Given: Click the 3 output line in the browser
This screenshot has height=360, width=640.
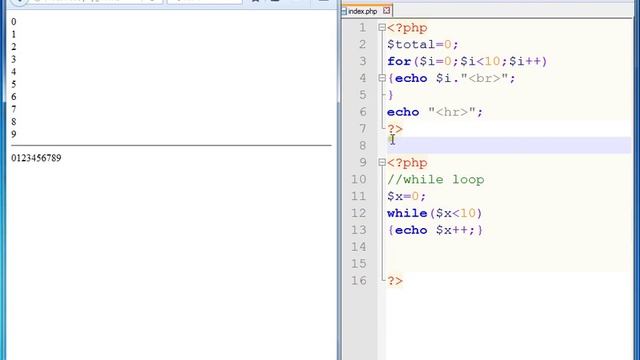Looking at the screenshot, I should (x=14, y=60).
